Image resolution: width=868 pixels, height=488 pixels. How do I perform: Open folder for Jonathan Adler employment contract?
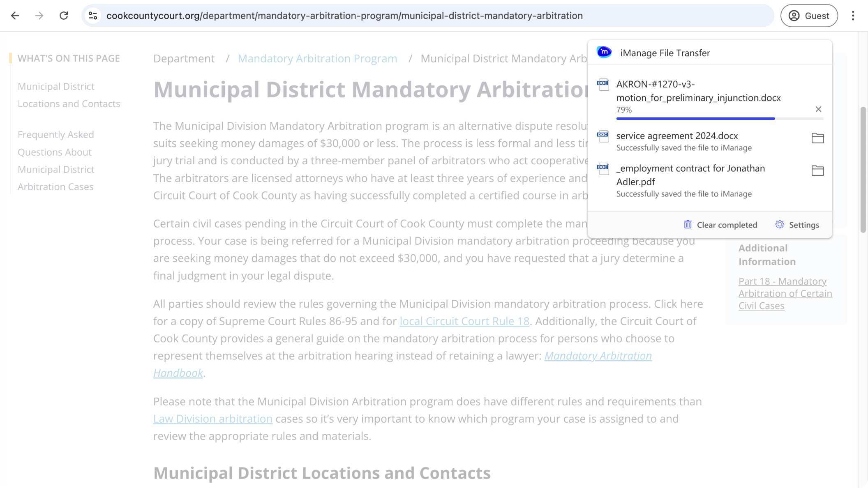point(817,170)
